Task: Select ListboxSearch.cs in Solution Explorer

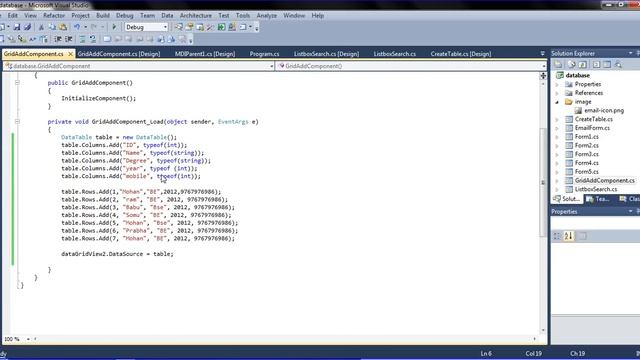Action: 596,189
